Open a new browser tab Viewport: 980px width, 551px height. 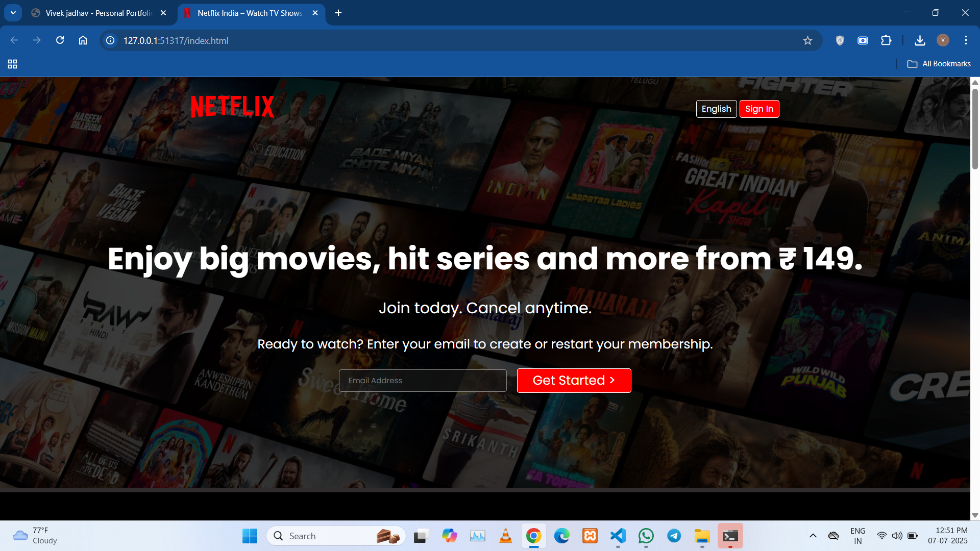(338, 13)
